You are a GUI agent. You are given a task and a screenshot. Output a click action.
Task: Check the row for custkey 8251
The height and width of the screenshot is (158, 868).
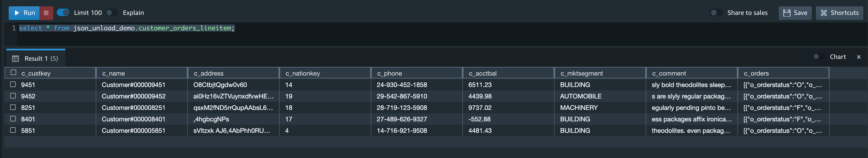pos(13,107)
